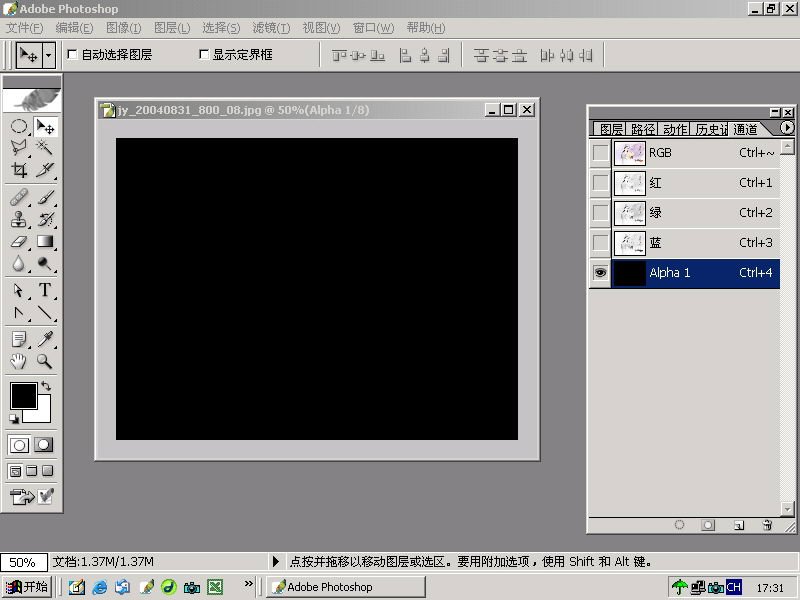
Task: Enable the 显示定界框 checkbox
Action: point(205,55)
